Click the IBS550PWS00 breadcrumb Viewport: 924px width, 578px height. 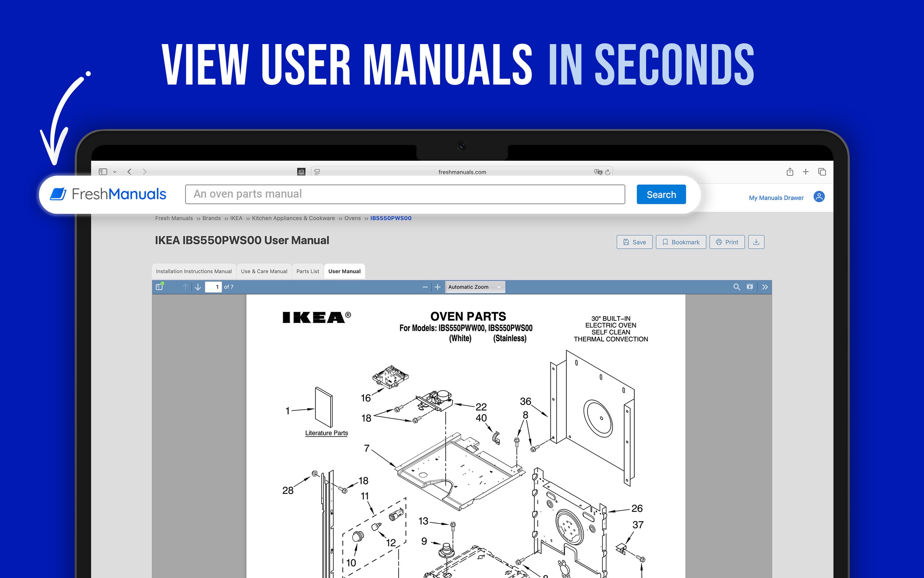[391, 218]
